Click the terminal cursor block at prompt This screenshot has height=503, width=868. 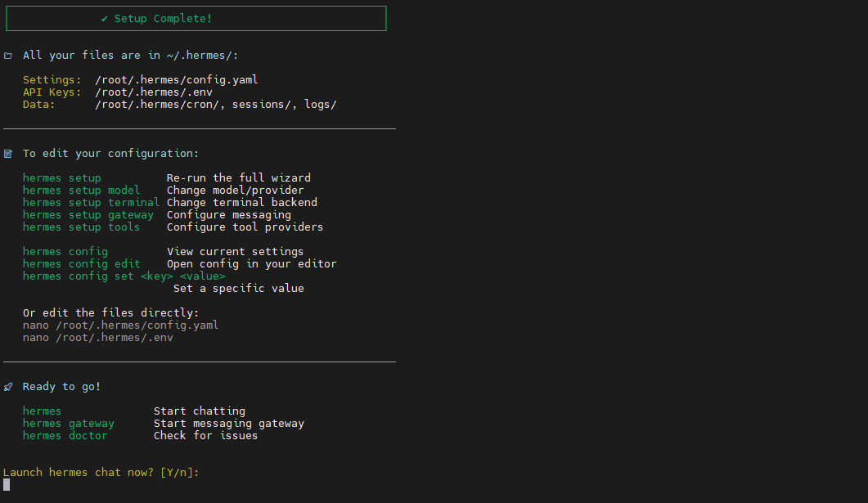[x=7, y=485]
